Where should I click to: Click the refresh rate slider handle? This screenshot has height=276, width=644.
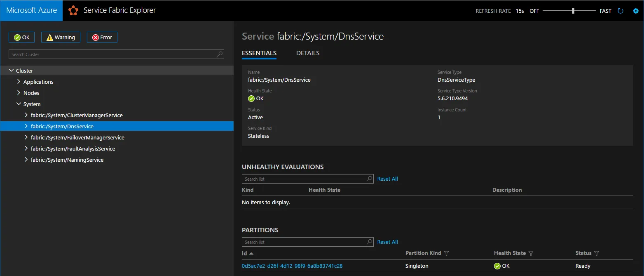tap(573, 11)
